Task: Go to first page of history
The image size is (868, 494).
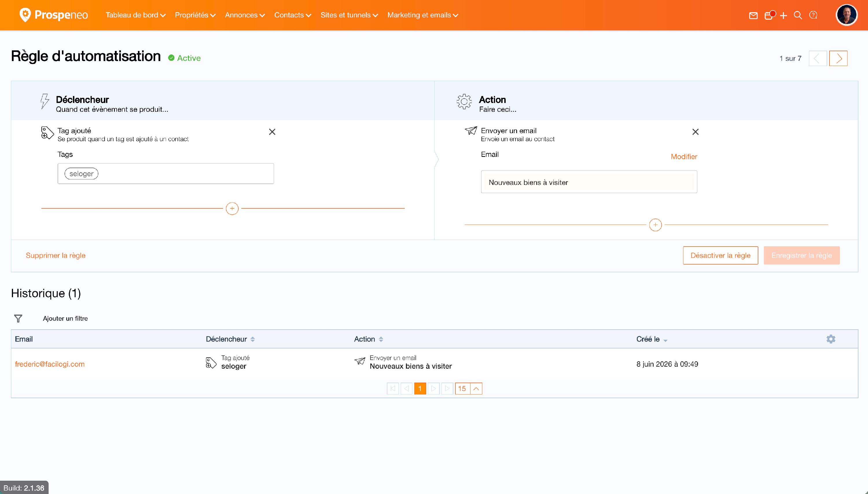Action: coord(393,388)
